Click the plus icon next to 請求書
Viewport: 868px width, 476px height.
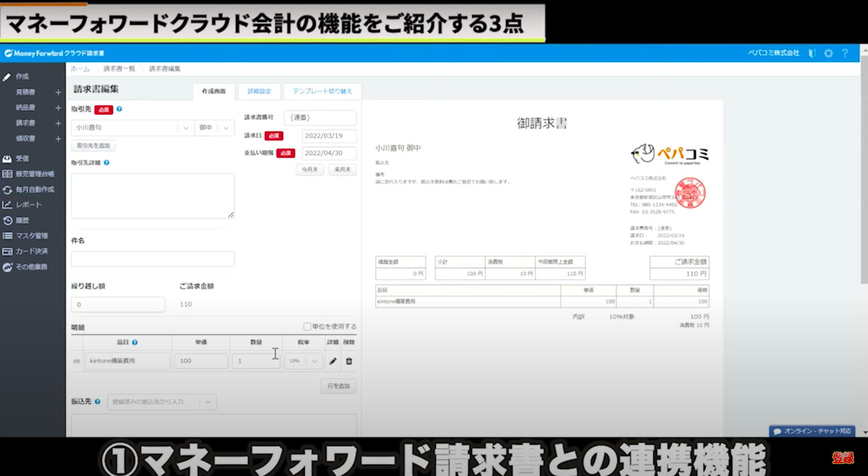(58, 123)
